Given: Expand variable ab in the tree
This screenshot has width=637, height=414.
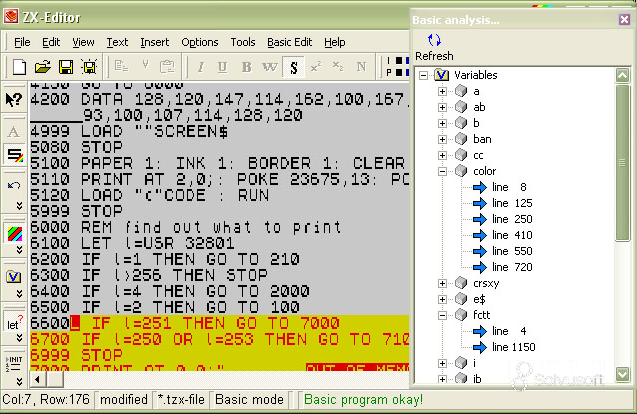Looking at the screenshot, I should coord(442,107).
